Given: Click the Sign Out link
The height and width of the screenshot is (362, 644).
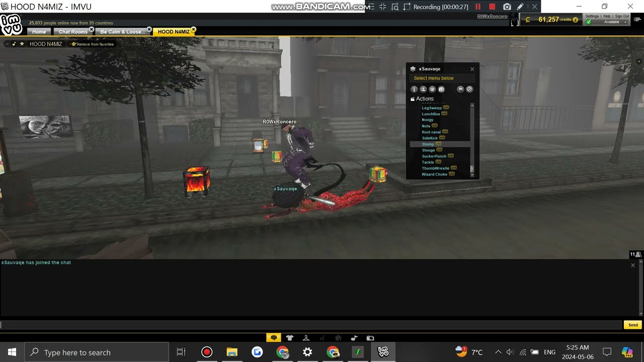Looking at the screenshot, I should (x=622, y=16).
